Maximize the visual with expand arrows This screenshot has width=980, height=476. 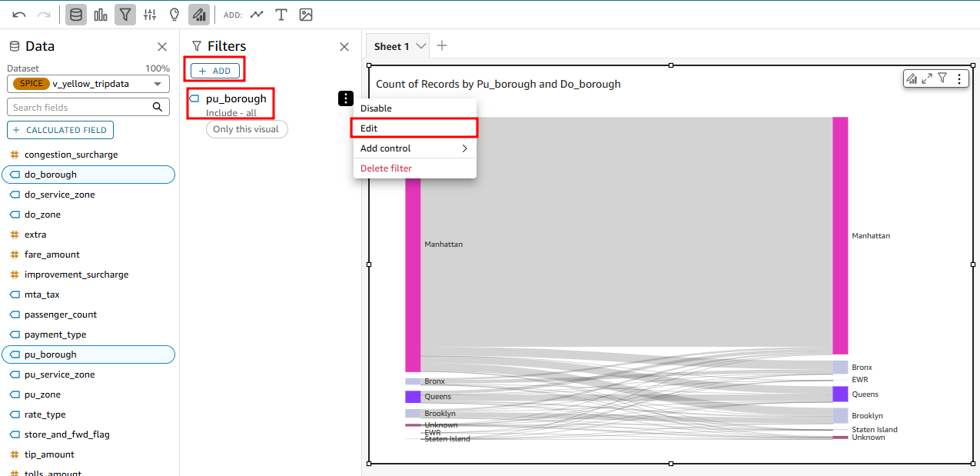coord(927,78)
